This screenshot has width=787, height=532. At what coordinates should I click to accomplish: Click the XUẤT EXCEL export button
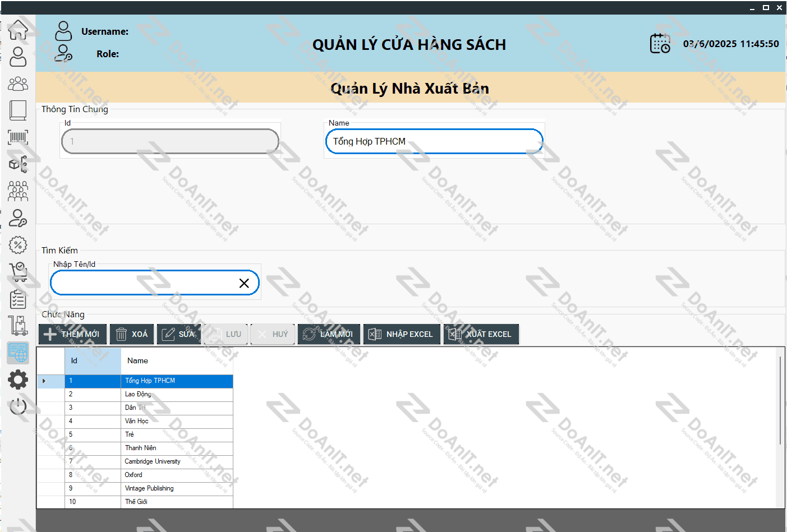[481, 334]
